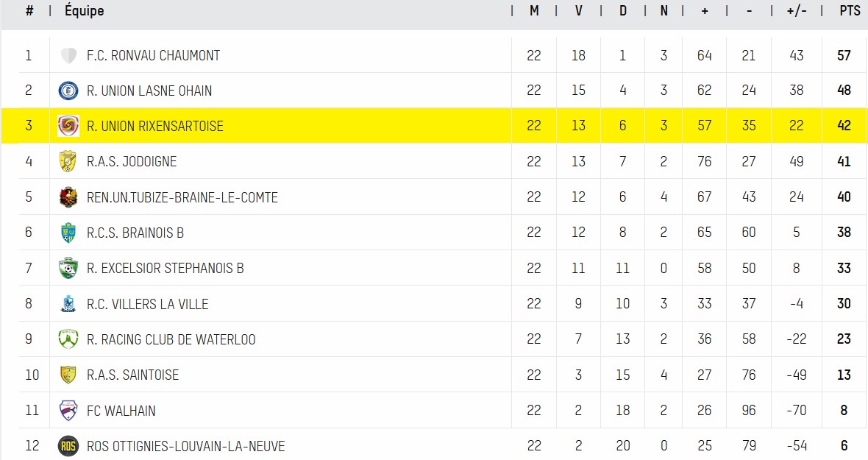Click the R.A.S. Jodoigne yellow crest
The height and width of the screenshot is (460, 868).
click(x=68, y=161)
